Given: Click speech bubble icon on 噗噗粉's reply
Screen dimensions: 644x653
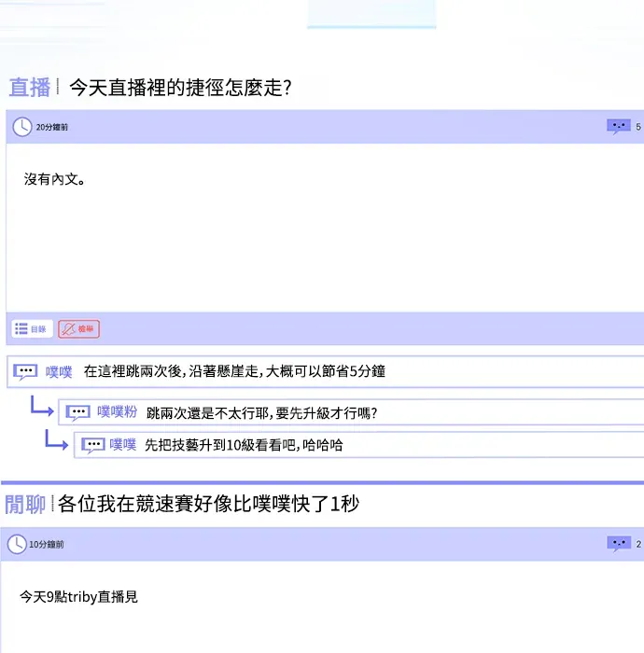Looking at the screenshot, I should click(x=78, y=411).
